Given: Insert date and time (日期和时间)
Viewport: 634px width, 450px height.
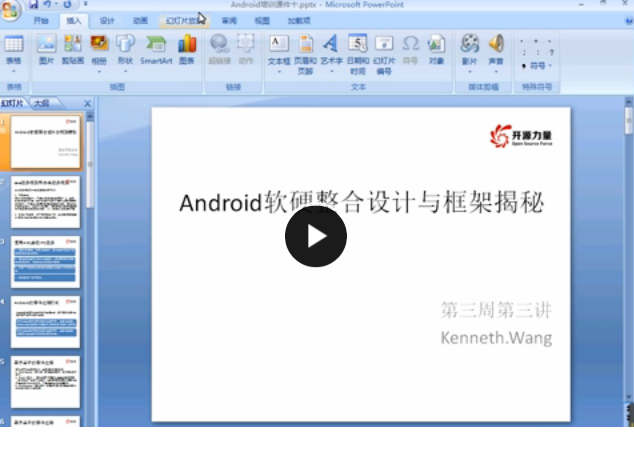Looking at the screenshot, I should coord(358,54).
